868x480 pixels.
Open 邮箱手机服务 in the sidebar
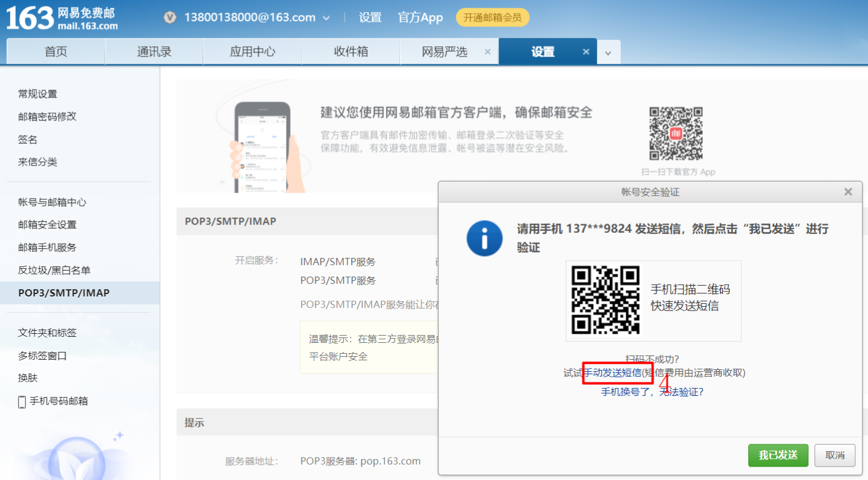(48, 247)
